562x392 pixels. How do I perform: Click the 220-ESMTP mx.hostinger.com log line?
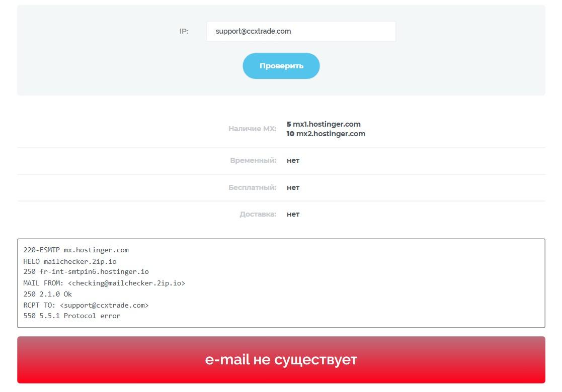click(76, 250)
